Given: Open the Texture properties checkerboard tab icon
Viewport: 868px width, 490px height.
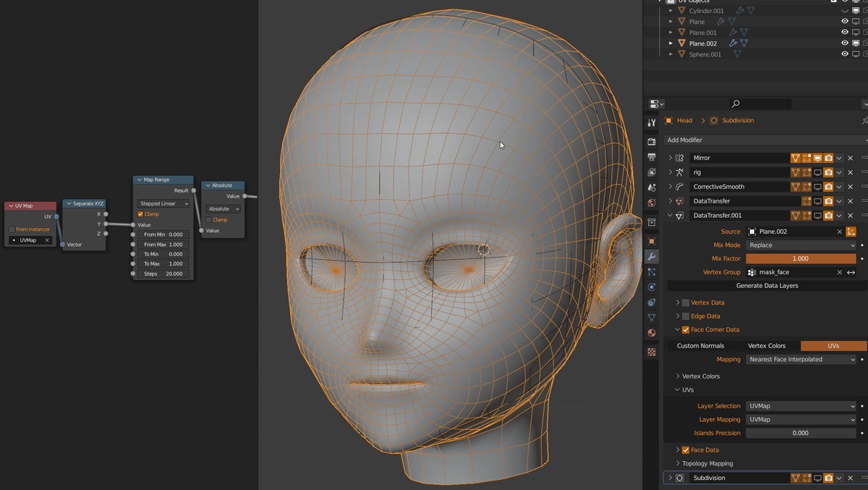Looking at the screenshot, I should [x=652, y=352].
